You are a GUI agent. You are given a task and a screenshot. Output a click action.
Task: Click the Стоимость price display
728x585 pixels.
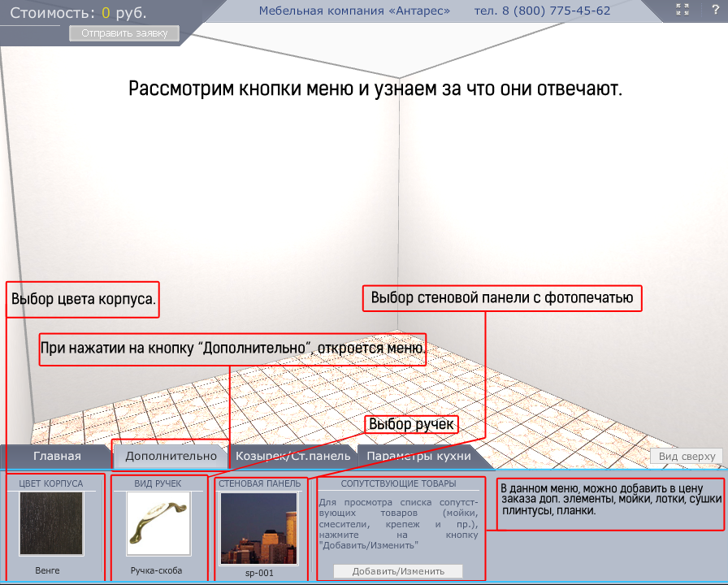pyautogui.click(x=78, y=13)
